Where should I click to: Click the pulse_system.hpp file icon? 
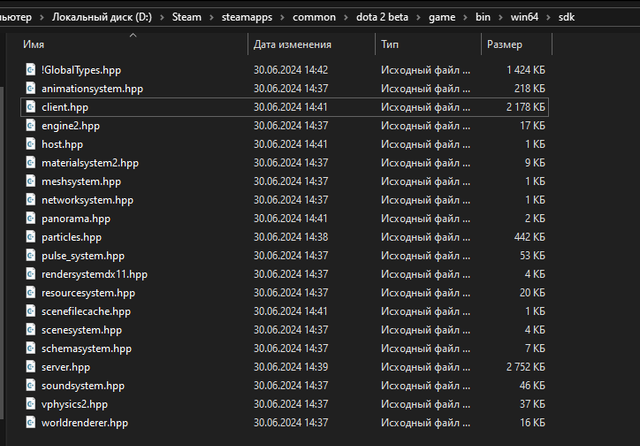click(31, 255)
